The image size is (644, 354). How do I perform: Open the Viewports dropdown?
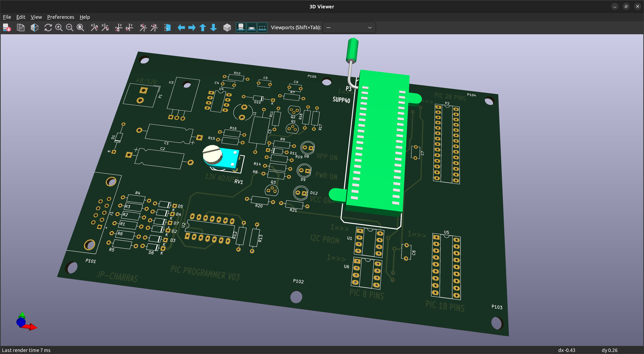tap(349, 28)
